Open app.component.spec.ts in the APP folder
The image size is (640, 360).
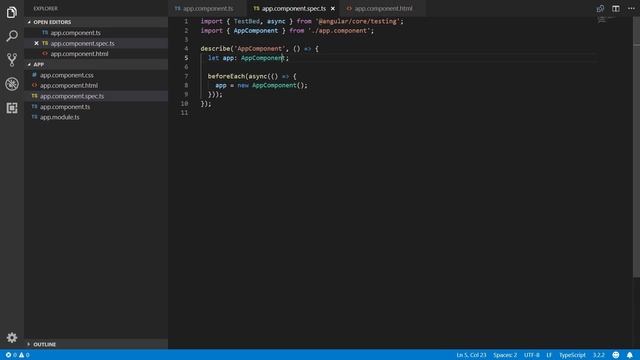coord(96,96)
